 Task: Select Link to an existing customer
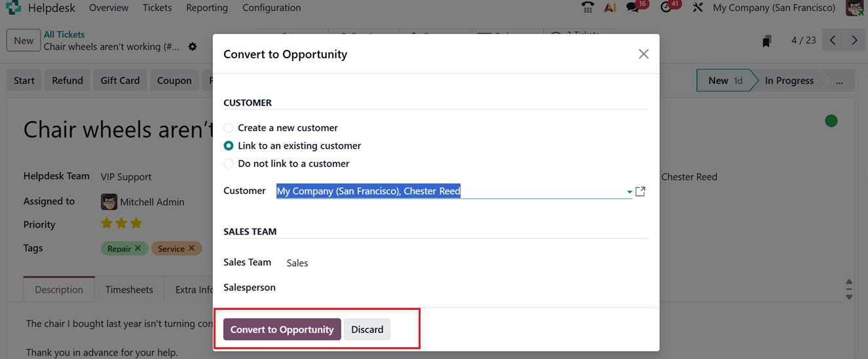[x=229, y=145]
